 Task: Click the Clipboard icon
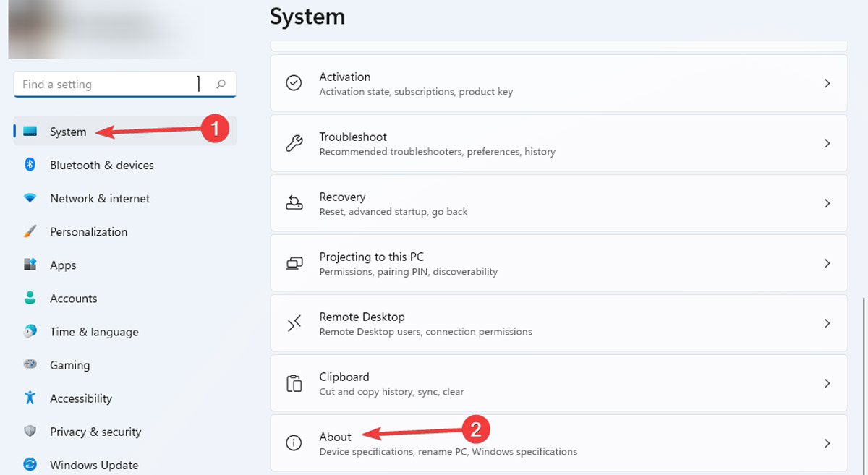[294, 383]
